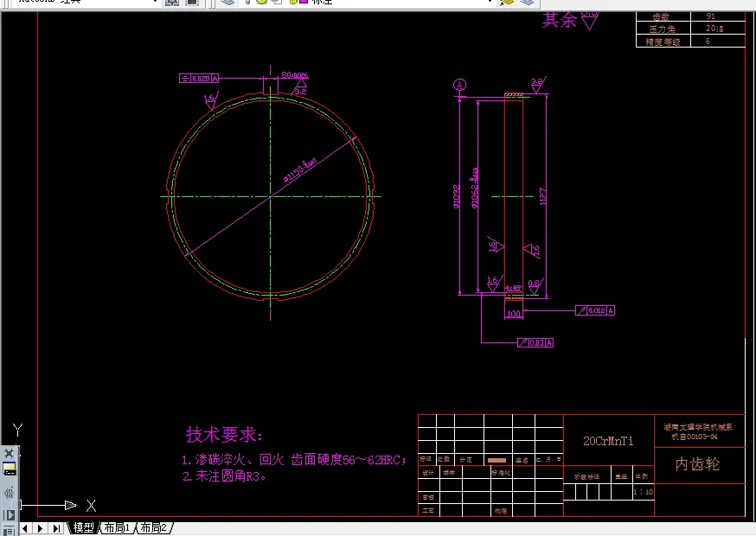756x536 pixels.
Task: Select the part name 内齿轮
Action: [x=697, y=464]
